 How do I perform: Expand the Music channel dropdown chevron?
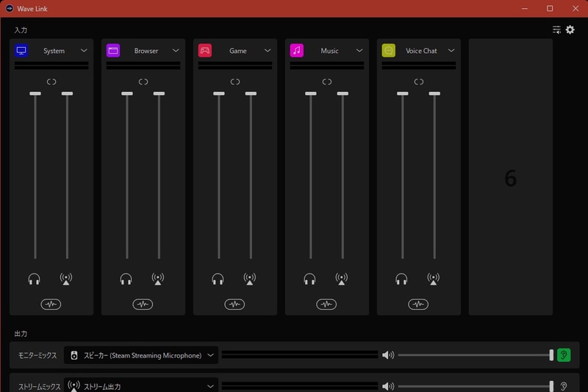click(359, 50)
